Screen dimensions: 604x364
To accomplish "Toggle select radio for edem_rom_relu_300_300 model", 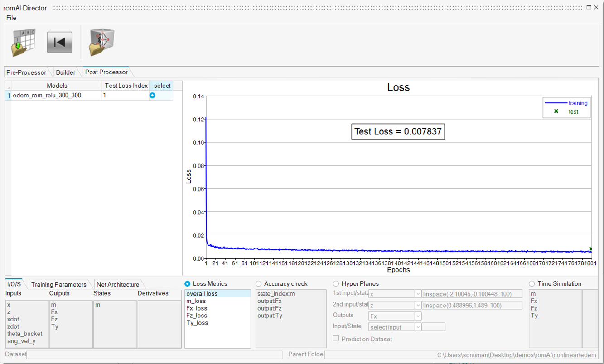I will (152, 96).
